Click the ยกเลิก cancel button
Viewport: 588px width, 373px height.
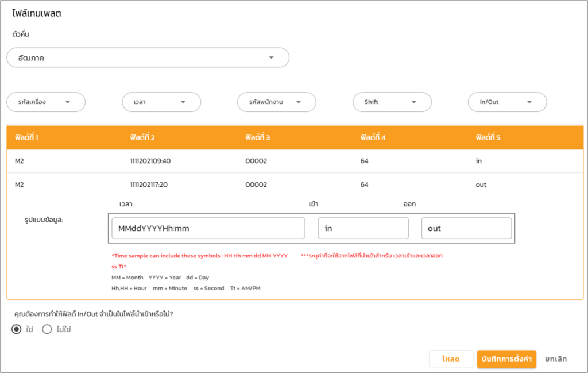click(556, 359)
